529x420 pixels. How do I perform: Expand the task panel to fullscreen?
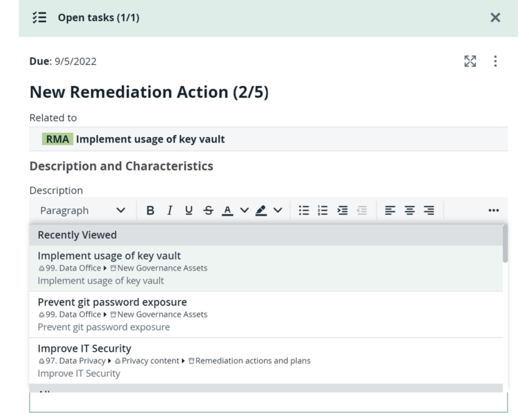coord(470,61)
